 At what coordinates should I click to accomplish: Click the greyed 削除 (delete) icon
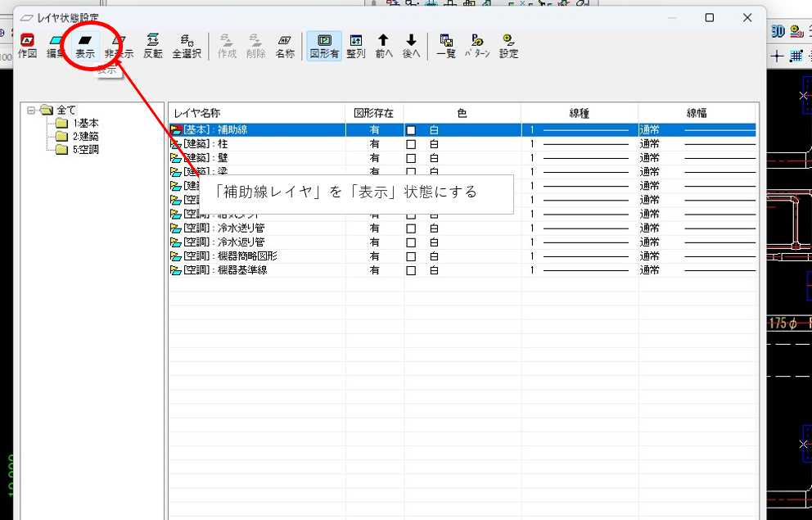click(256, 46)
